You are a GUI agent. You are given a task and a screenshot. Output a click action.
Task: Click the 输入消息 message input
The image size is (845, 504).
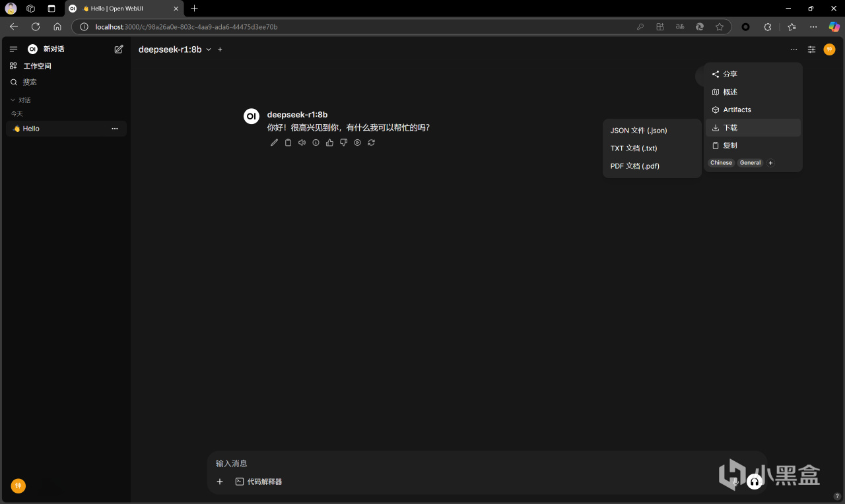(x=487, y=464)
